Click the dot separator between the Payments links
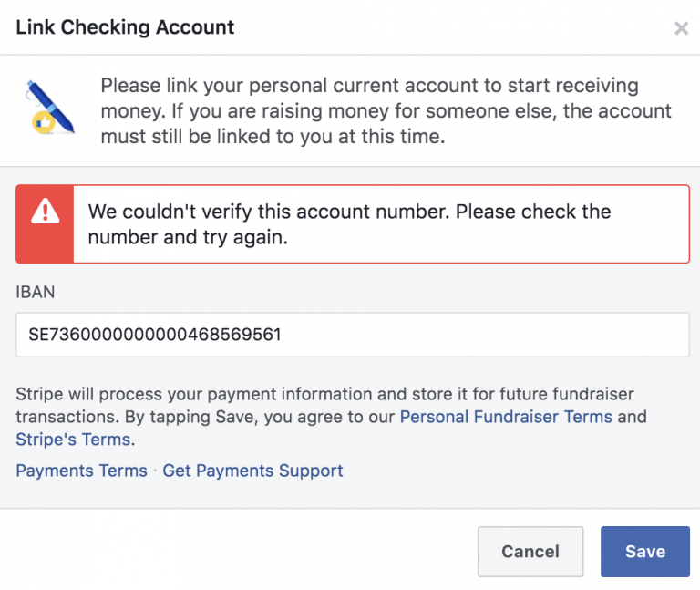The height and width of the screenshot is (590, 700). tap(155, 471)
